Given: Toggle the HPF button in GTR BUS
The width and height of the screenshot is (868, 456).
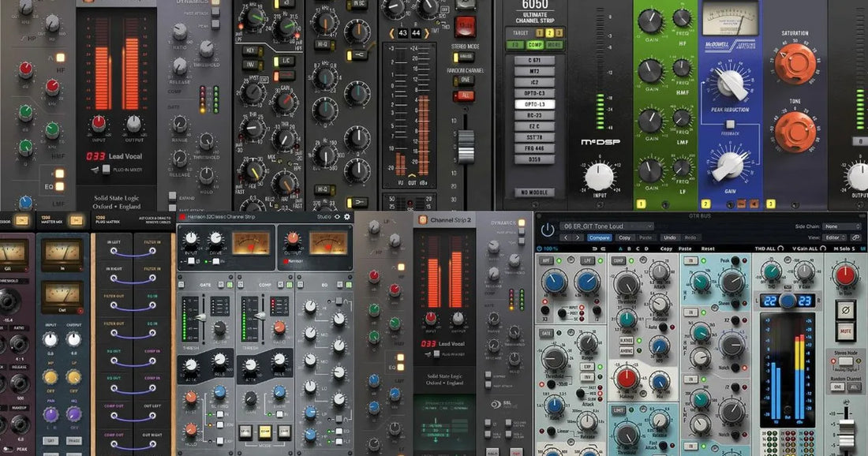Looking at the screenshot, I should [546, 260].
